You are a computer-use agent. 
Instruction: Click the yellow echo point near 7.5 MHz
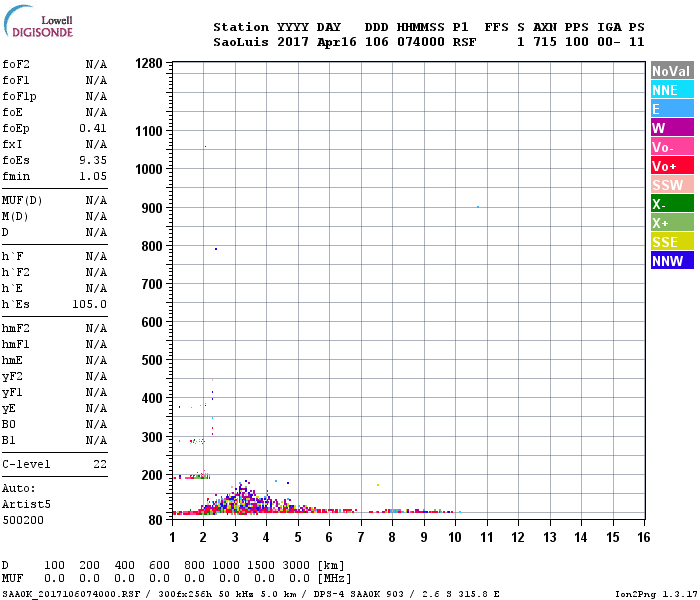click(x=378, y=485)
